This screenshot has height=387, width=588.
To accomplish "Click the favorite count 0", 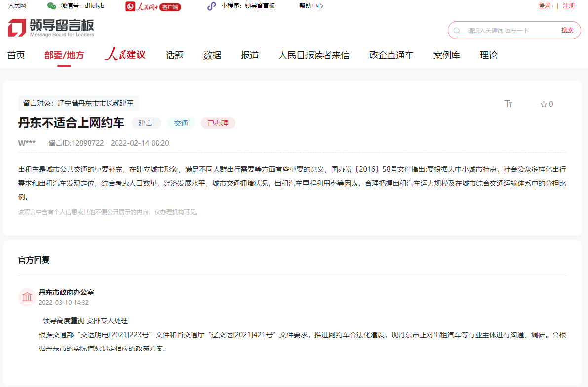I will (551, 104).
